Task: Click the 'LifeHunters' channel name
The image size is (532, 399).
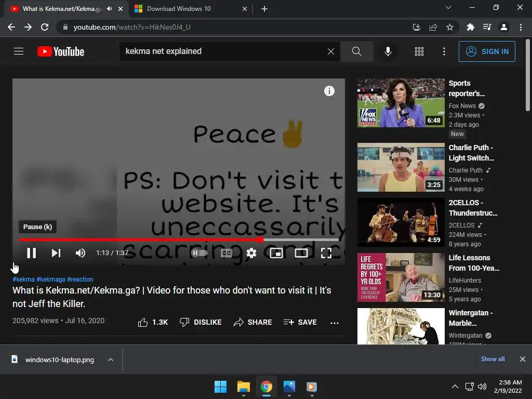Action: tap(465, 280)
